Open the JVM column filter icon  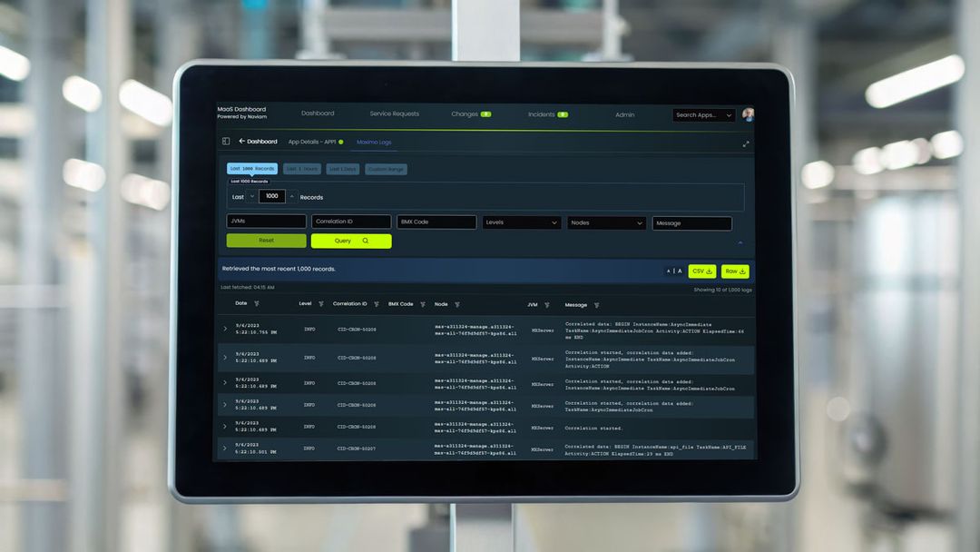click(x=546, y=305)
